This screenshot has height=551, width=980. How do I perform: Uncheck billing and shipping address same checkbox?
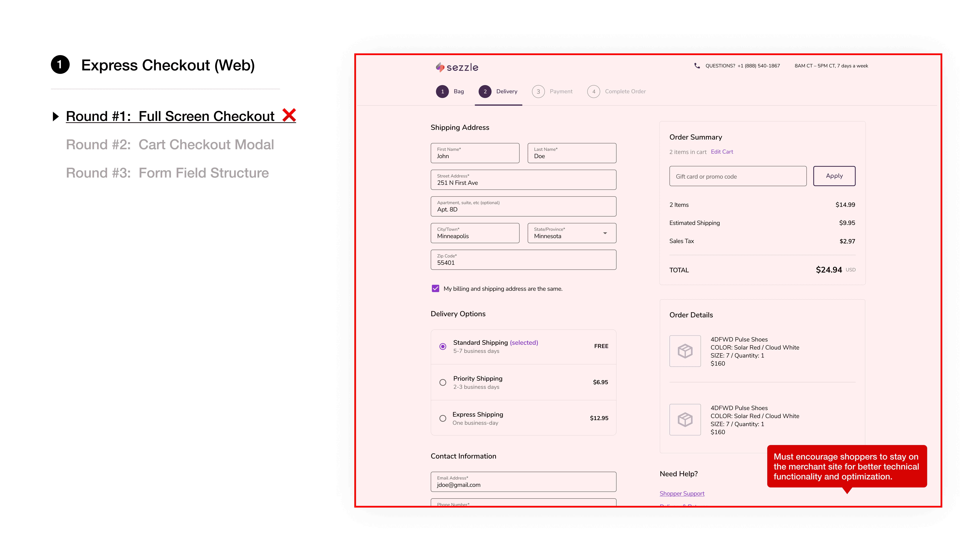436,288
